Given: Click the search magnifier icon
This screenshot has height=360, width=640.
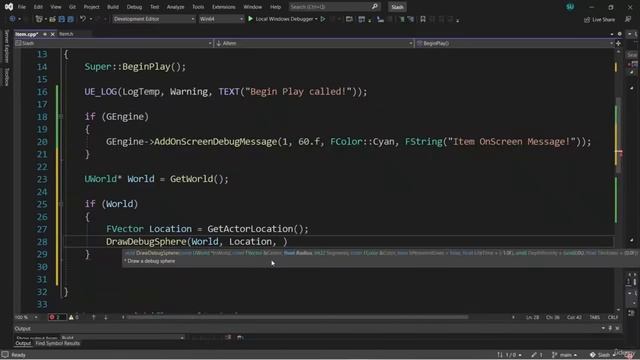Looking at the screenshot, I should pyautogui.click(x=375, y=7).
